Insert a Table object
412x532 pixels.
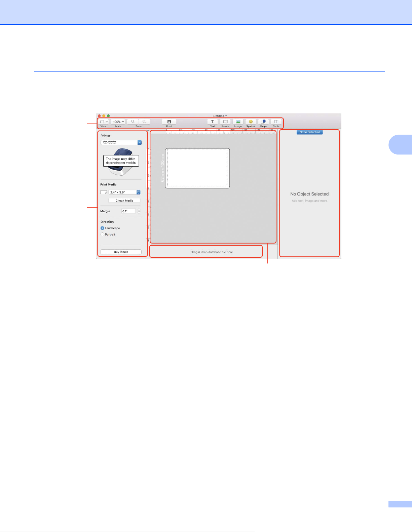[x=276, y=122]
